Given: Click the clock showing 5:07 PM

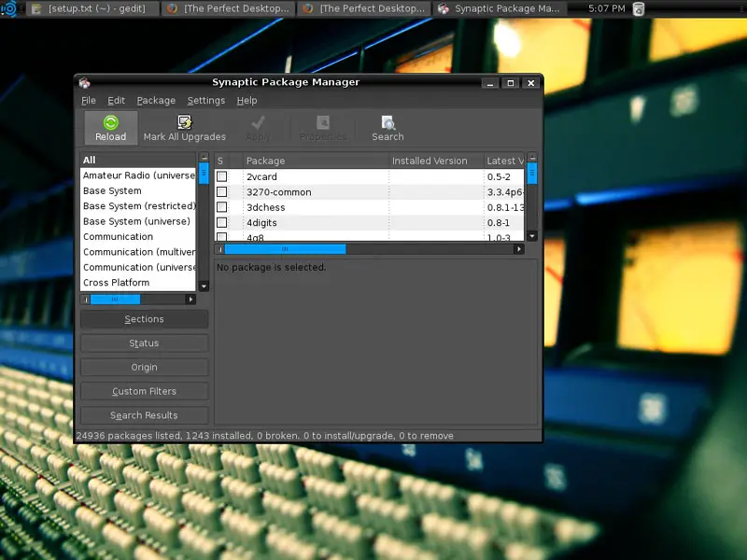Looking at the screenshot, I should click(606, 8).
